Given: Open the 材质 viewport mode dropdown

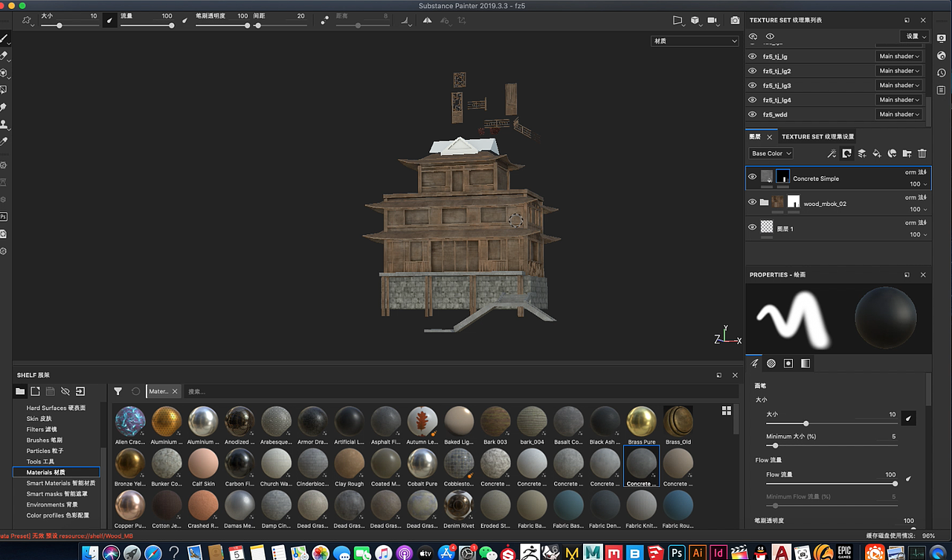Looking at the screenshot, I should (x=695, y=41).
